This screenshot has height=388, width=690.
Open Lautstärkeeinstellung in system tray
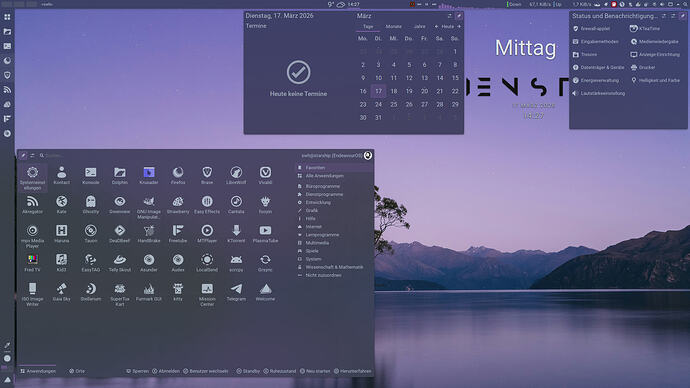pyautogui.click(x=598, y=93)
